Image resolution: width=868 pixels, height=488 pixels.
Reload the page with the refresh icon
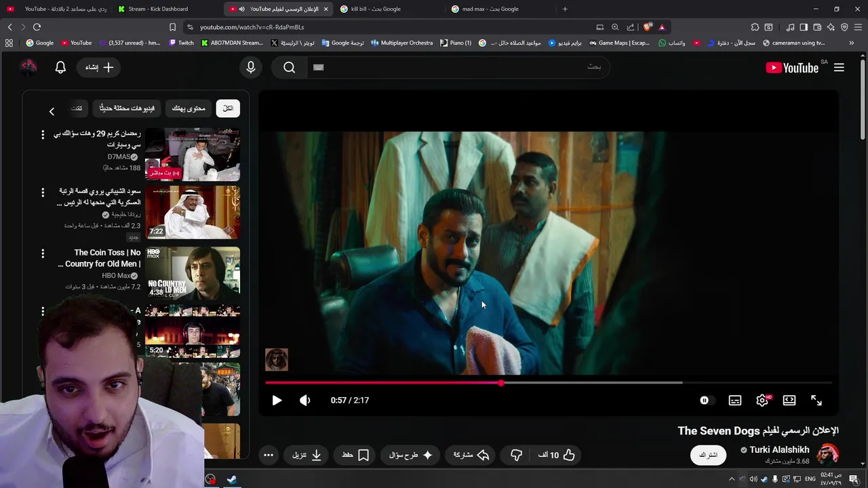coord(37,27)
